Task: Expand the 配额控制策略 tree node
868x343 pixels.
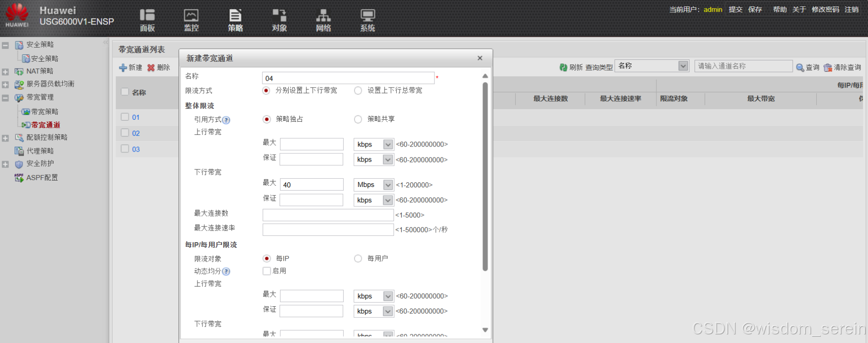Action: 5,138
